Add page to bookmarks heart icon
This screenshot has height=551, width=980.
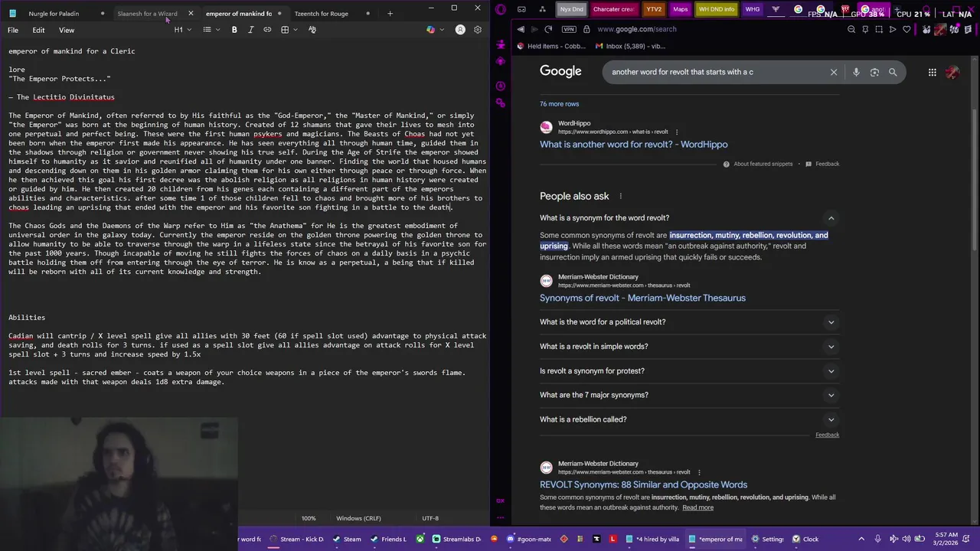(x=906, y=29)
